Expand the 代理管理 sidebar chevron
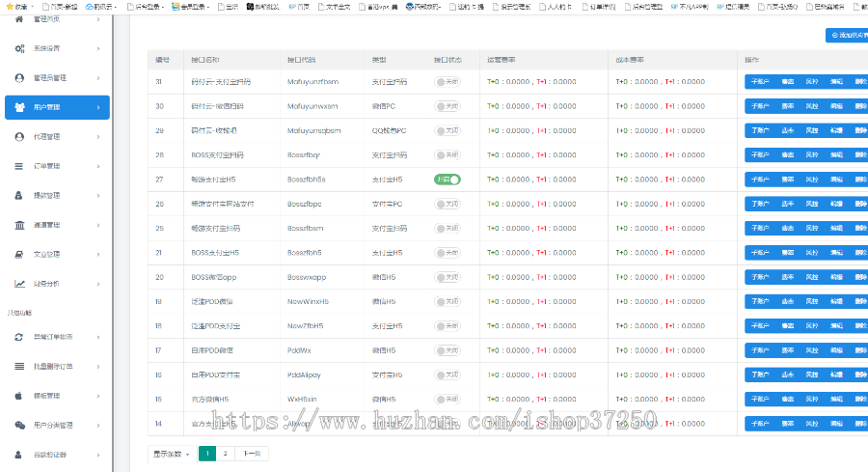This screenshot has height=472, width=868. click(x=98, y=137)
